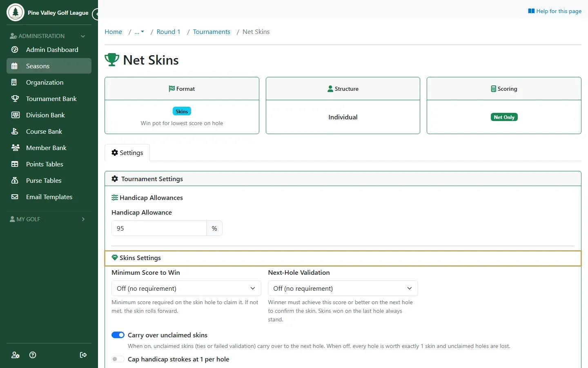Expand the My Golf section
This screenshot has height=368, width=588.
(49, 219)
